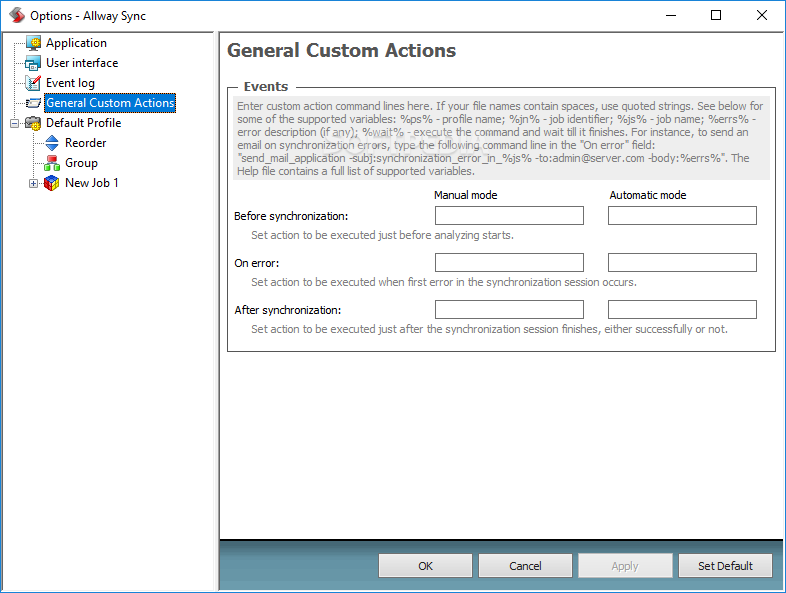Click the Default Profile briefcase icon
Viewport: 786px width, 593px height.
33,123
